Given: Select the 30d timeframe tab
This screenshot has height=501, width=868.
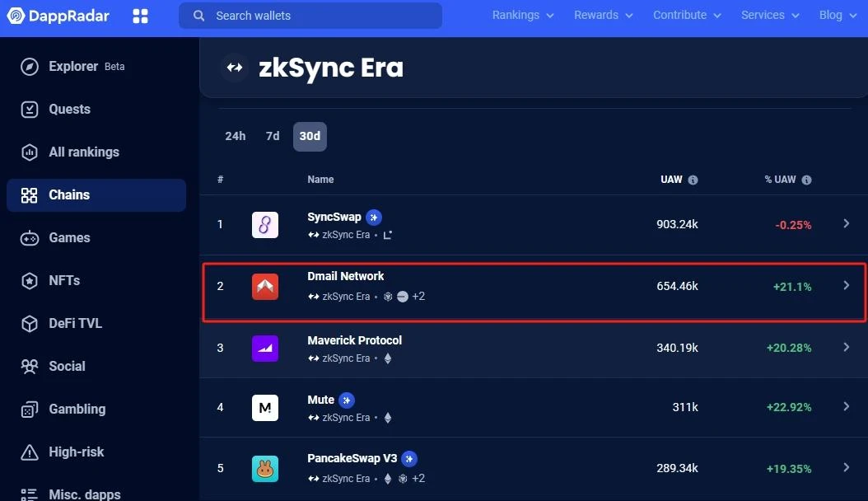Looking at the screenshot, I should [x=310, y=135].
